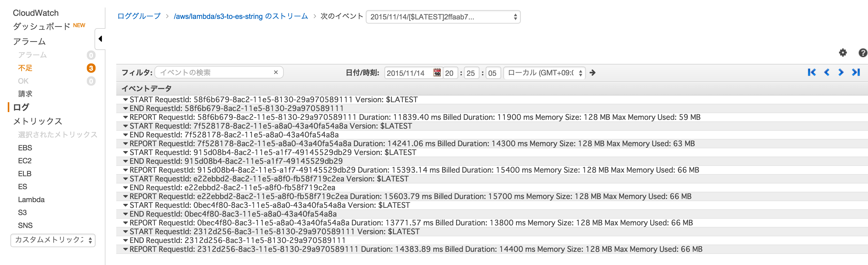Open the help question-mark icon
The height and width of the screenshot is (265, 868).
click(863, 53)
